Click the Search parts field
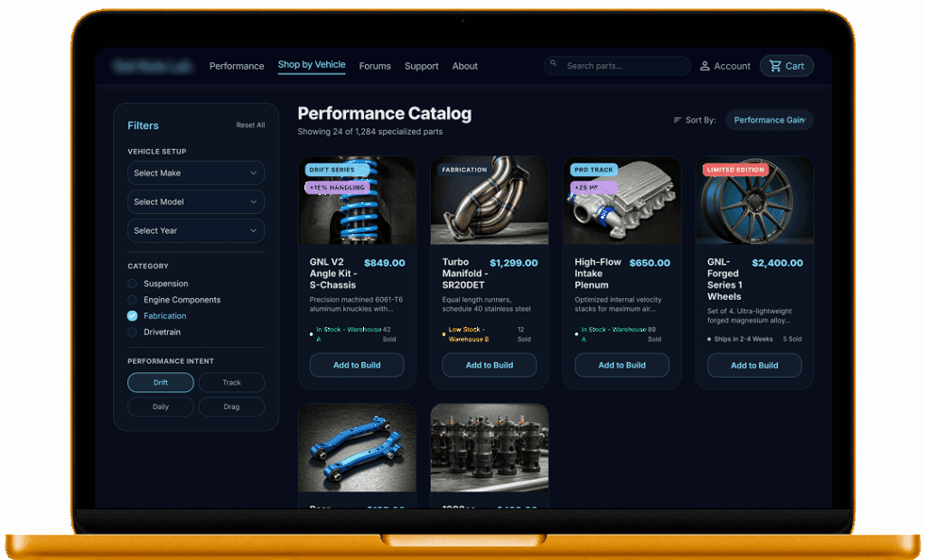The height and width of the screenshot is (560, 925). 617,66
